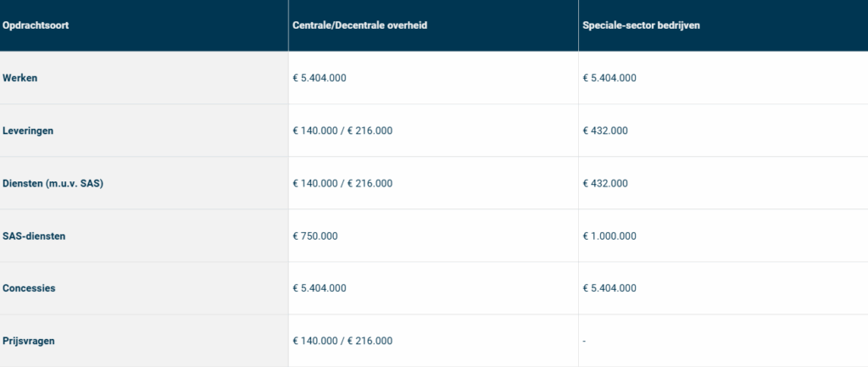Select the Concessies row label
Screen dimensions: 868x367
(x=29, y=288)
